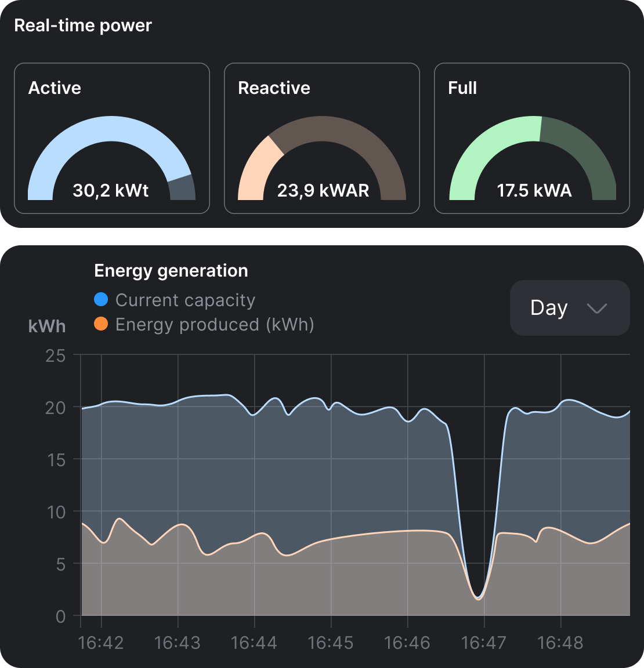Click the Active card title
This screenshot has width=644, height=668.
point(55,88)
